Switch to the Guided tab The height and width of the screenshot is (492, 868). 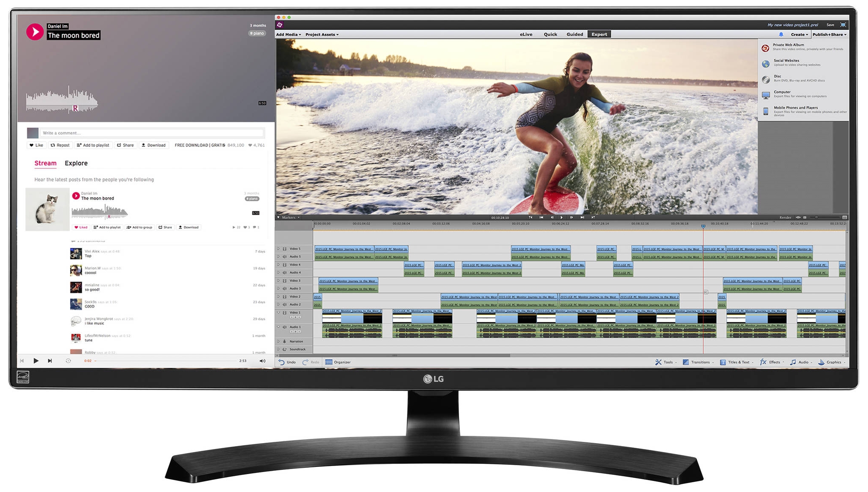[x=574, y=34]
